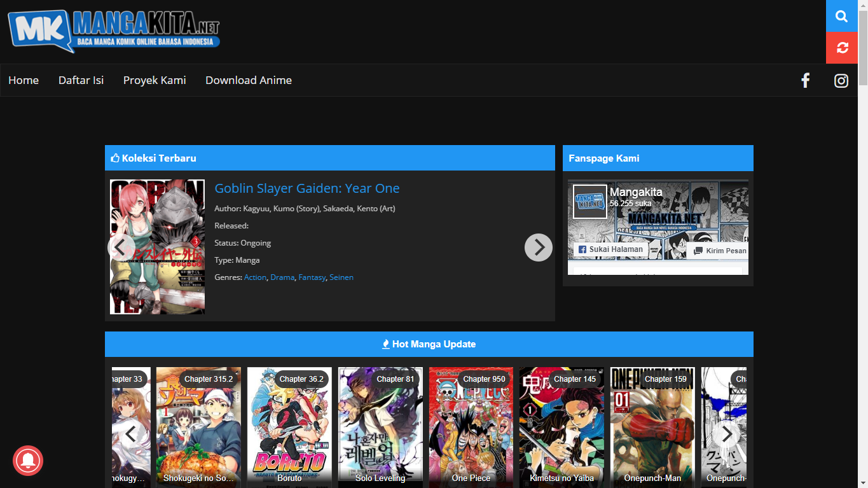The height and width of the screenshot is (488, 868).
Task: Open Goblin Slayer Gaiden: Year One title link
Action: (x=307, y=188)
